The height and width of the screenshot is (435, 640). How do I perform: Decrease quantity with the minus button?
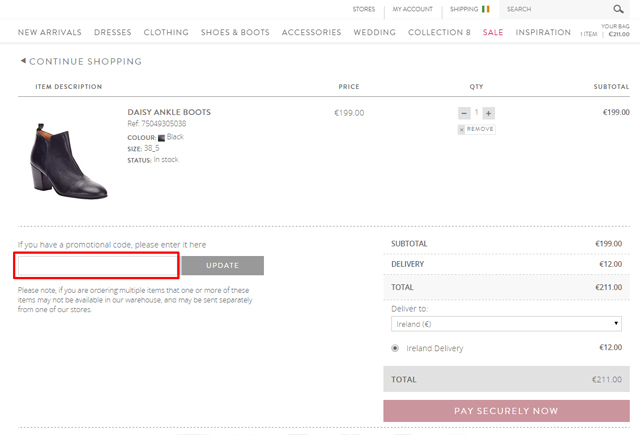[x=464, y=113]
